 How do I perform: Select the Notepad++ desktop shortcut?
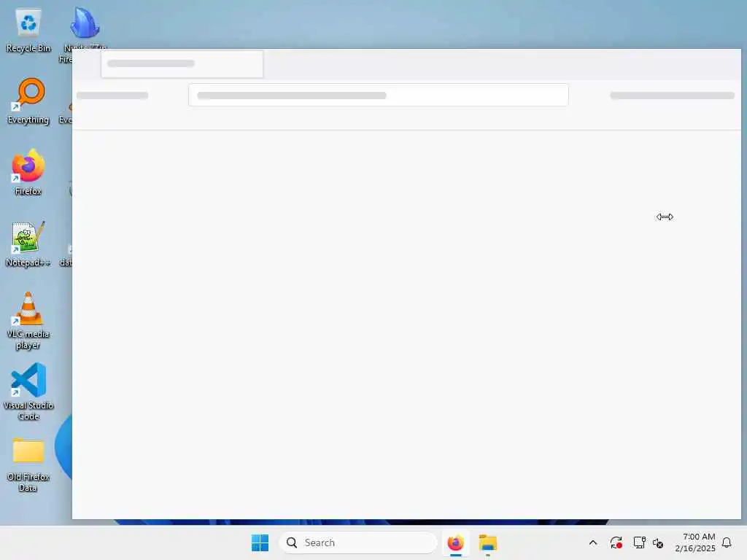[28, 244]
